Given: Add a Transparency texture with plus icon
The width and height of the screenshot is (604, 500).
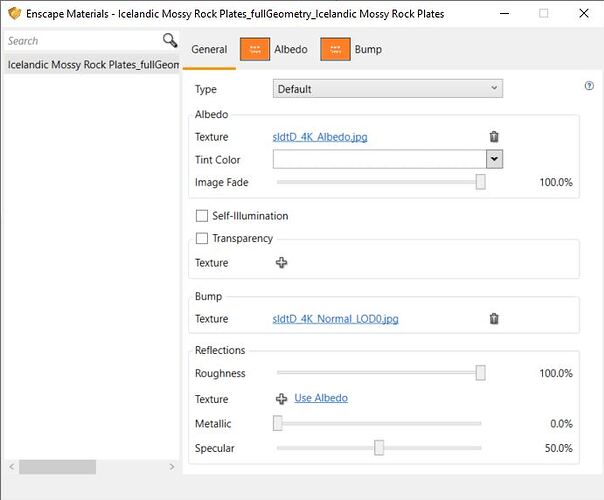Looking at the screenshot, I should pyautogui.click(x=282, y=263).
